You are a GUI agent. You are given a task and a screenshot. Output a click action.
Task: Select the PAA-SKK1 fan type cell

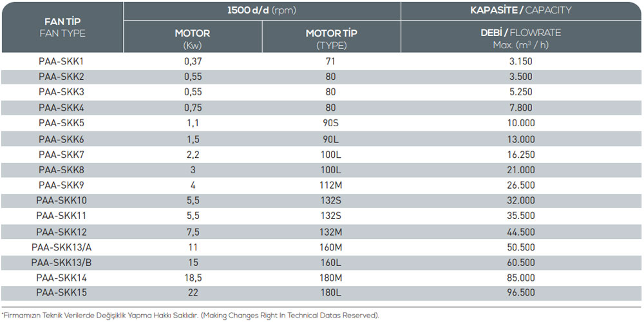(61, 62)
